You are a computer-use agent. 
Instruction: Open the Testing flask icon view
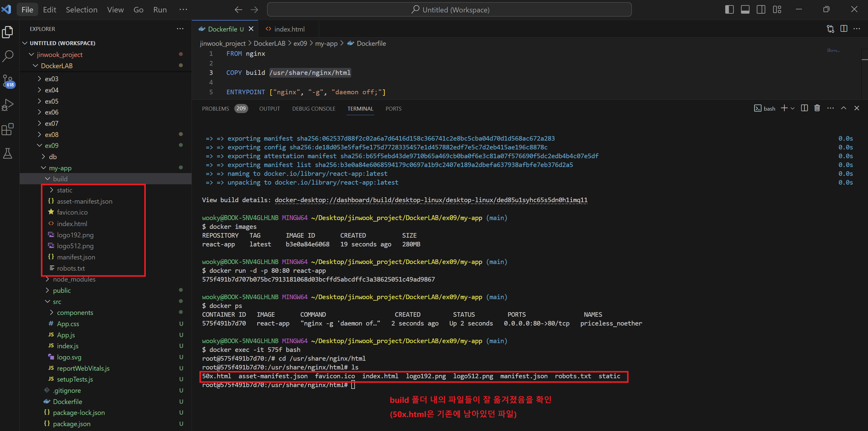coord(8,154)
